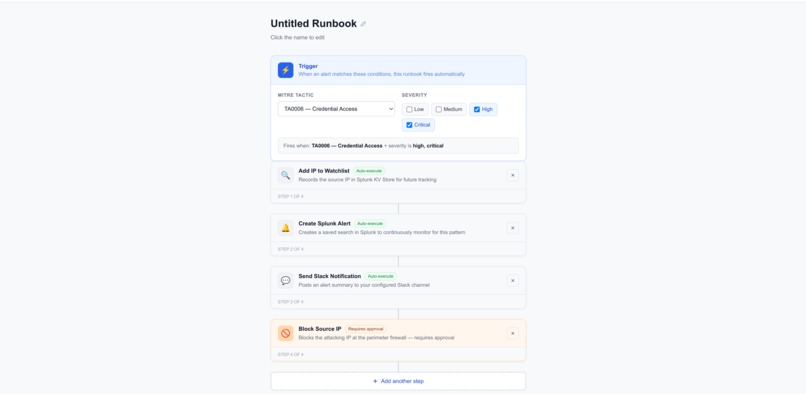Click the STEP 4 OF 4 label
Viewport: 806px width, 394px height.
pos(290,354)
